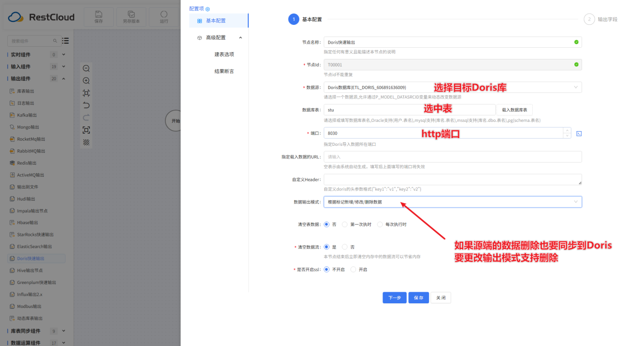Select 开启 for 是否开启ssl
This screenshot has width=644, height=346.
(x=353, y=269)
